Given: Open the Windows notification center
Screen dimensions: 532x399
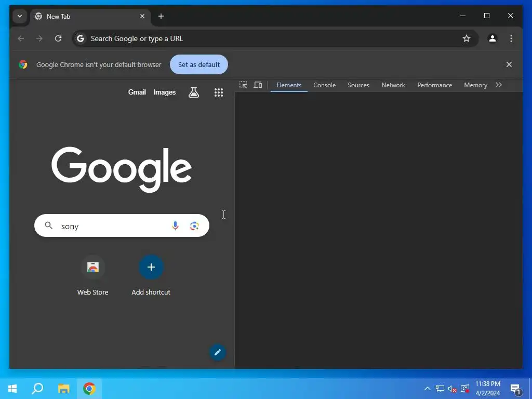Looking at the screenshot, I should (516, 389).
